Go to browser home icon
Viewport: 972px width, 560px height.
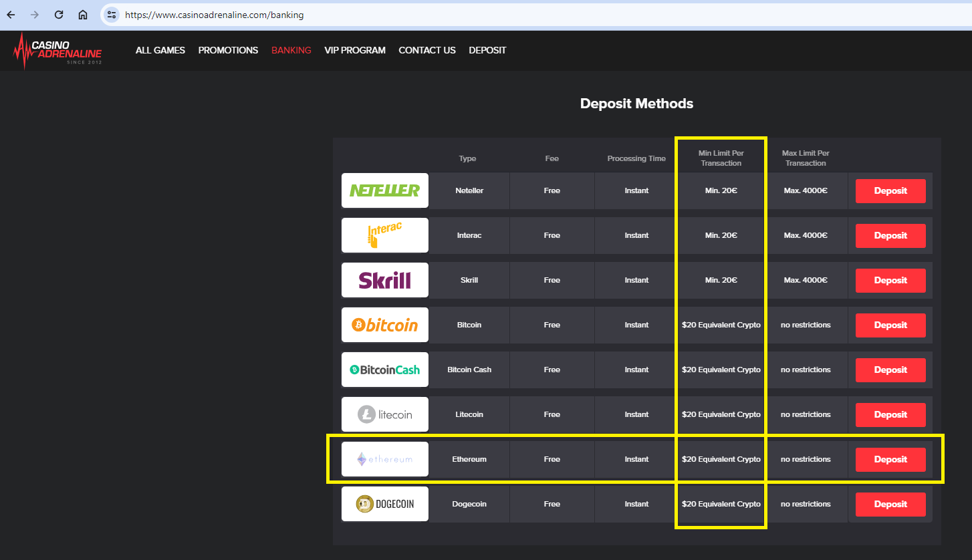coord(83,15)
